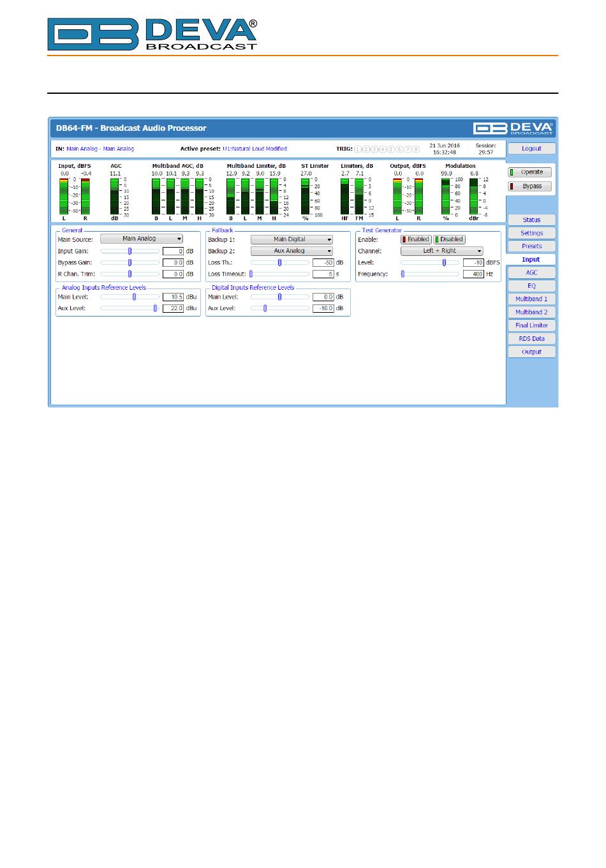The image size is (606, 868).
Task: Click the Input Gain value field
Action: [x=174, y=251]
